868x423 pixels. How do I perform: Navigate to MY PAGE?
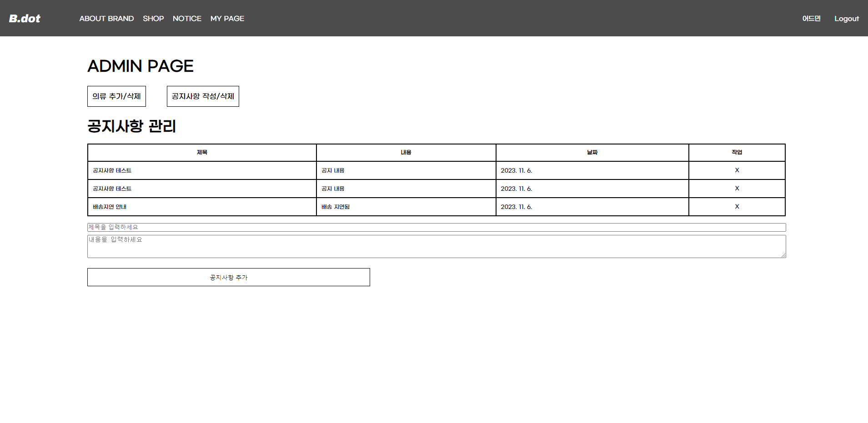(x=227, y=19)
